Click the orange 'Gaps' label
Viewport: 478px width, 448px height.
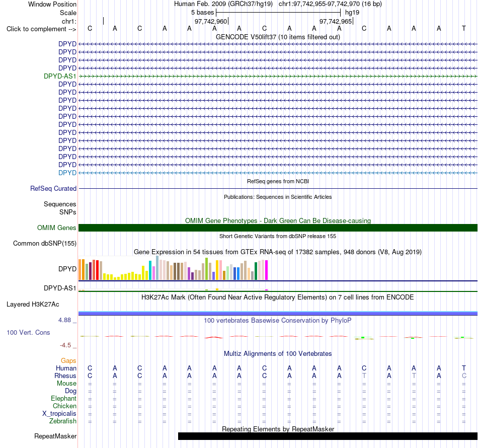(x=68, y=361)
